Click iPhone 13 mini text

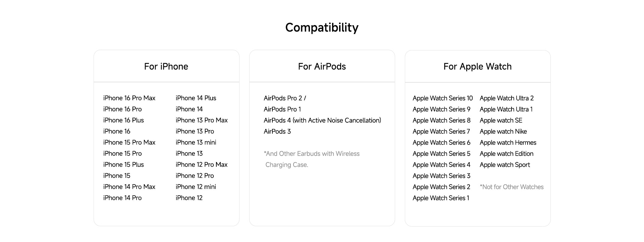click(196, 143)
